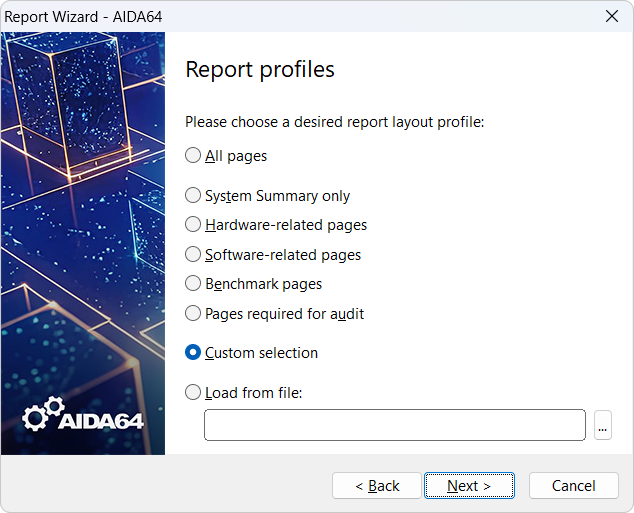634x513 pixels.
Task: Select the All pages radio button
Action: (x=193, y=156)
